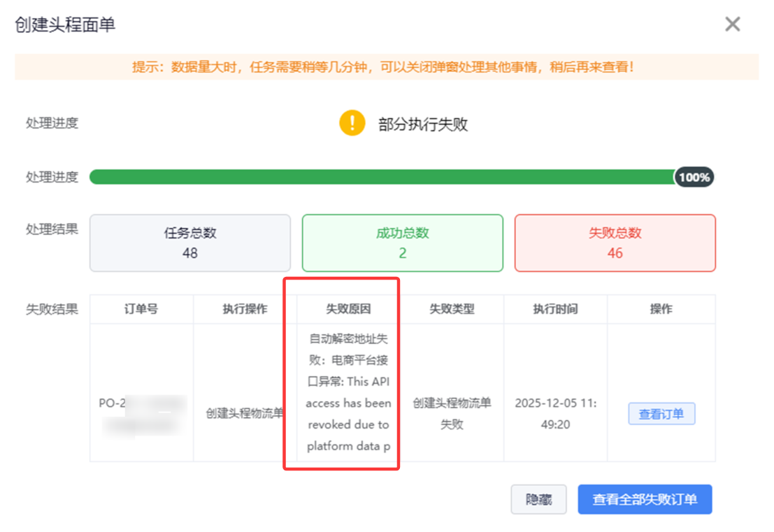Image resolution: width=774 pixels, height=532 pixels.
Task: Select the red 失败总数 card
Action: (615, 243)
